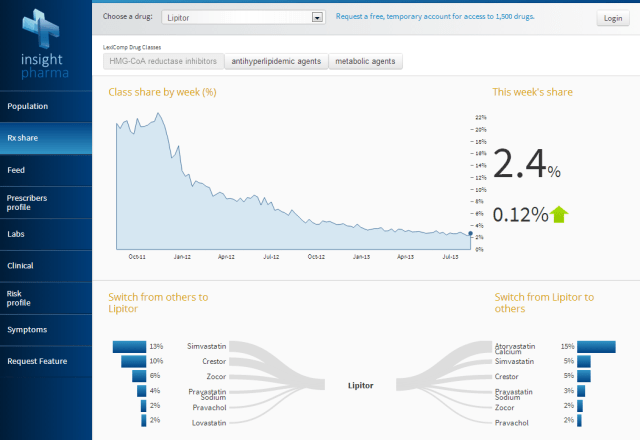Click the 15% Atorvastatin Calcium bar

596,347
